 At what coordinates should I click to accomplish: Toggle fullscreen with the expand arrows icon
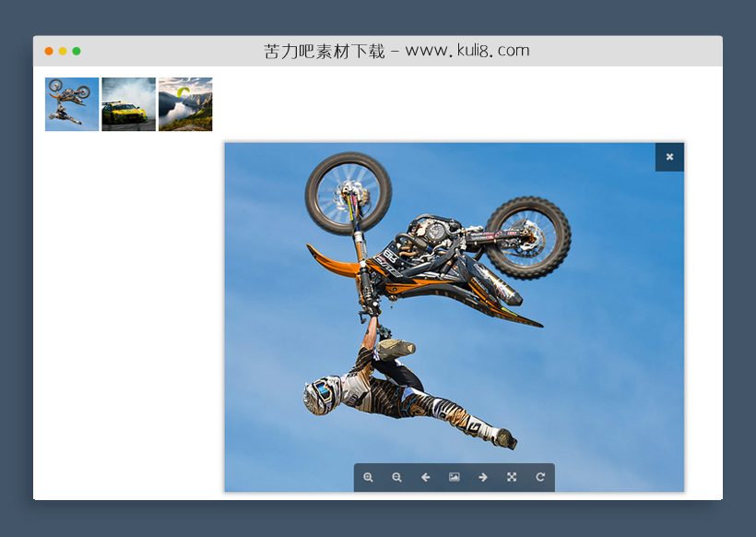pos(512,477)
